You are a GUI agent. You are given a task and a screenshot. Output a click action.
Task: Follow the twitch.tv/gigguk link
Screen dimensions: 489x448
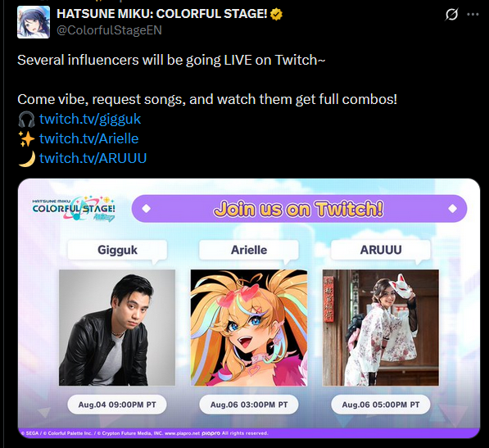(90, 119)
